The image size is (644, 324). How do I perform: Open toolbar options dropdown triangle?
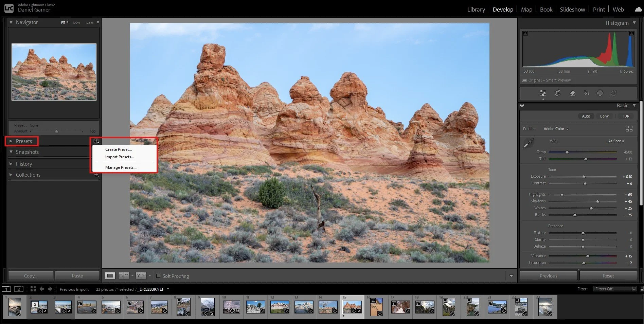(x=511, y=276)
